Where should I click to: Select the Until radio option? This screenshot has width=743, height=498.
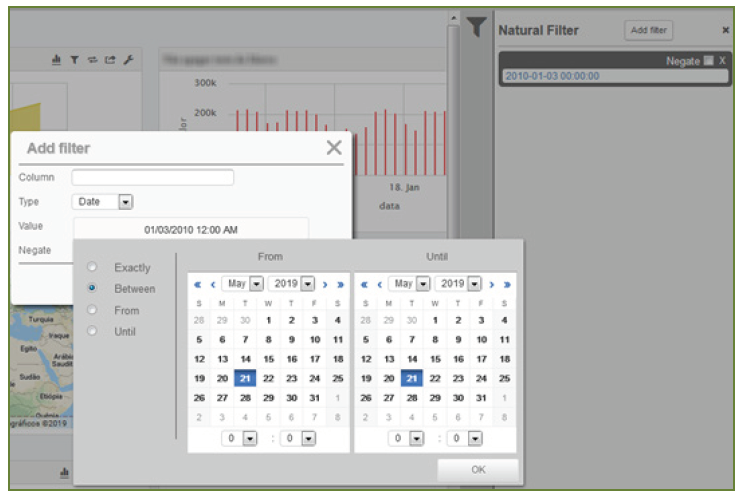[93, 331]
